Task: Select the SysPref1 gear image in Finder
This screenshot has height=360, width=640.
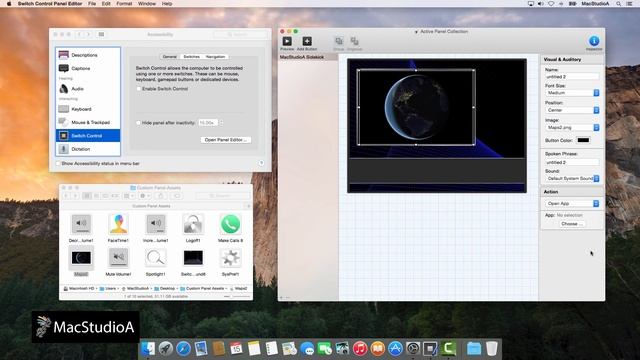Action: [230, 258]
